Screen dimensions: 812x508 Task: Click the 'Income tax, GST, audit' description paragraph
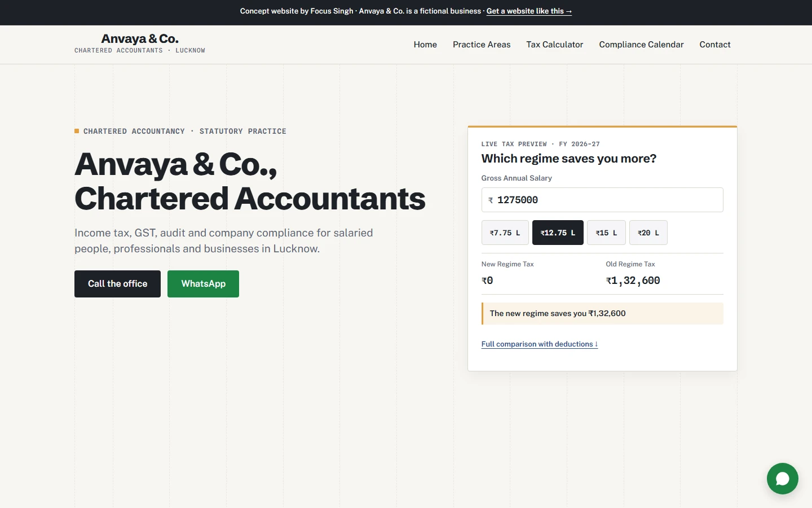click(x=224, y=240)
